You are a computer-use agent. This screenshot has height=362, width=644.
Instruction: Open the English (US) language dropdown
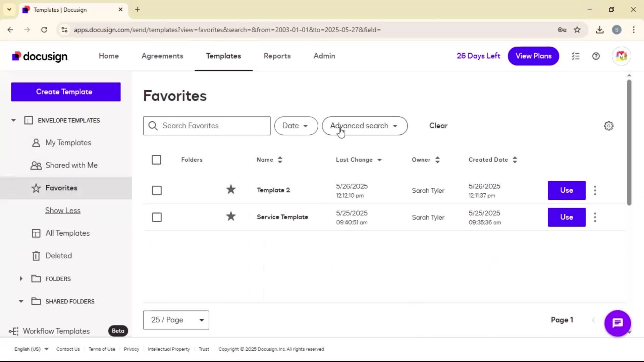click(32, 349)
